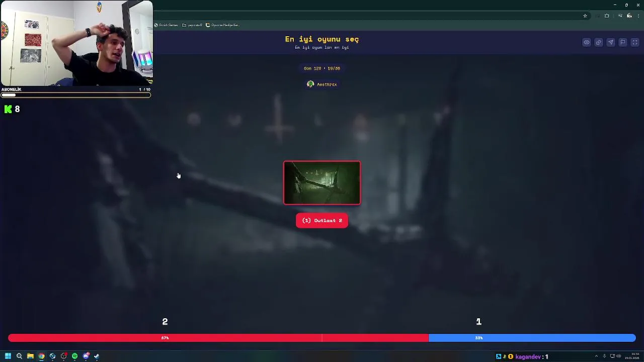Click the red 67% vote bar
Image resolution: width=644 pixels, height=362 pixels.
pos(218,338)
